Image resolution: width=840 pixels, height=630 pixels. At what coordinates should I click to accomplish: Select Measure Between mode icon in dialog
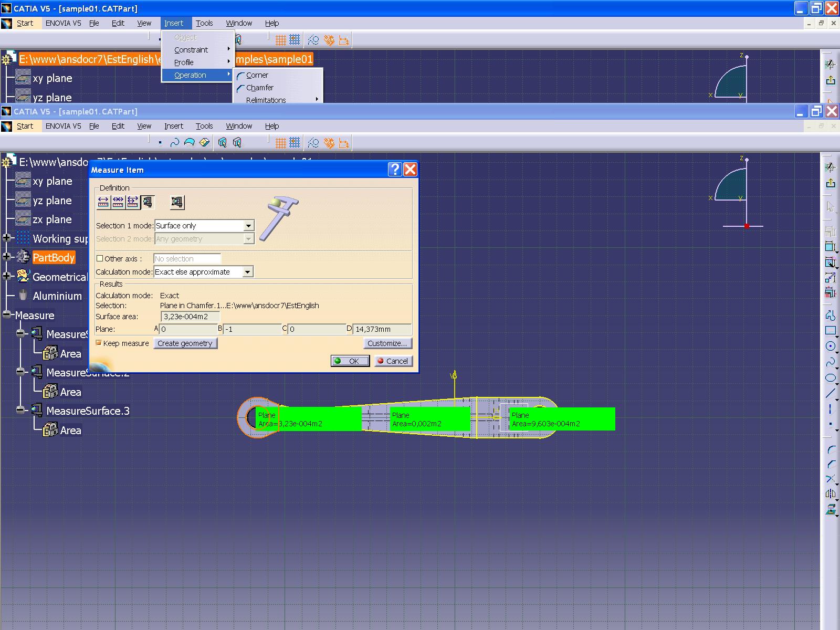pyautogui.click(x=103, y=202)
